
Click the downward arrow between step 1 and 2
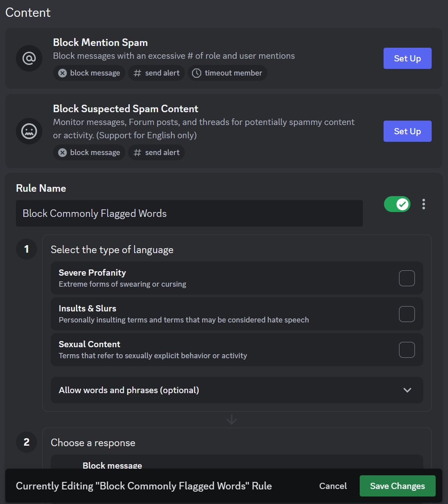pos(231,419)
